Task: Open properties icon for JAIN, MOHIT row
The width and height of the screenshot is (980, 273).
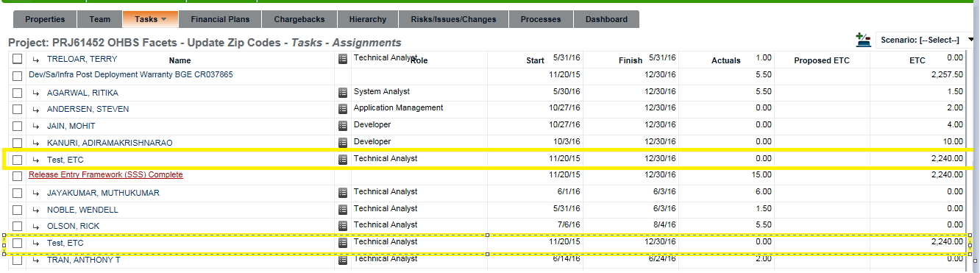Action: tap(342, 126)
